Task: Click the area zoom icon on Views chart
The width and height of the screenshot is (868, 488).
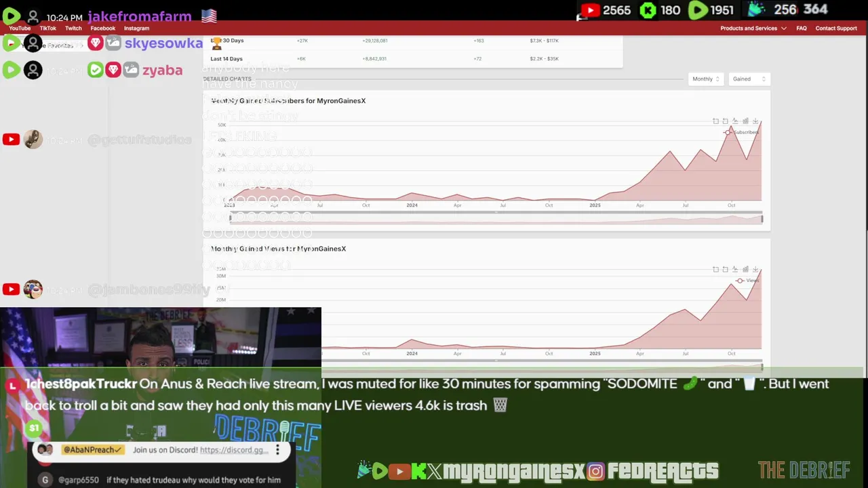Action: point(715,270)
